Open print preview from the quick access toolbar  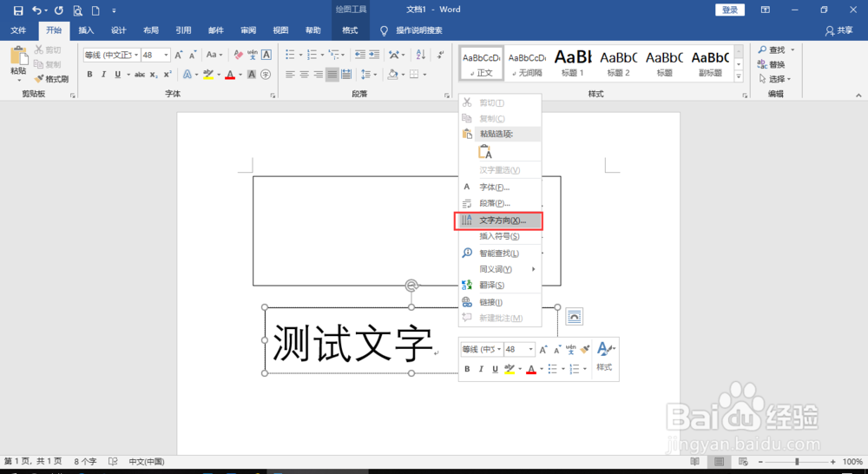pos(77,10)
